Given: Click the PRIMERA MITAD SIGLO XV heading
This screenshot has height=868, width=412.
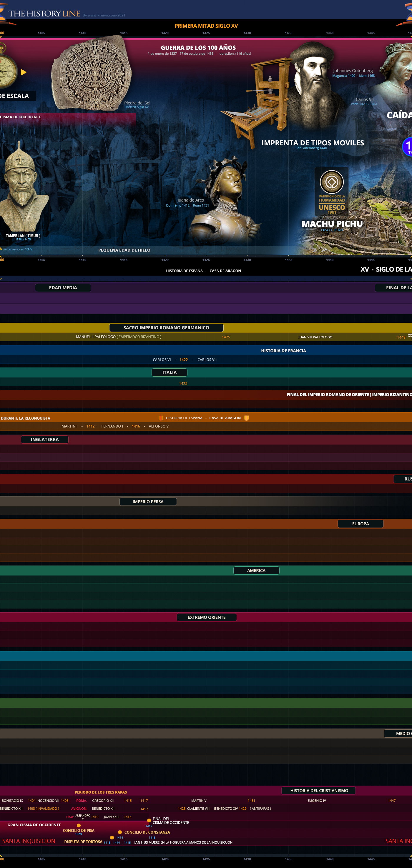Looking at the screenshot, I should [206, 26].
